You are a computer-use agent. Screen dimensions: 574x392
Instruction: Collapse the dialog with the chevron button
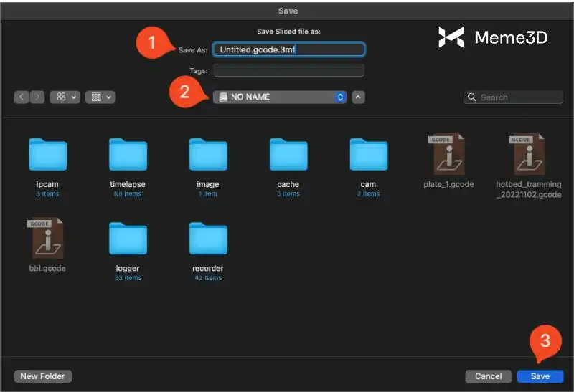(x=358, y=97)
